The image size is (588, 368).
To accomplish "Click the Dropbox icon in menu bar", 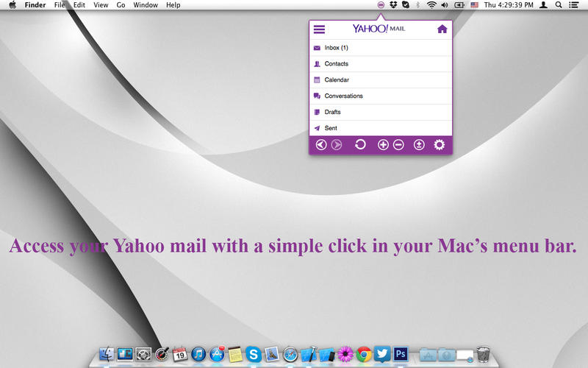I will point(393,5).
